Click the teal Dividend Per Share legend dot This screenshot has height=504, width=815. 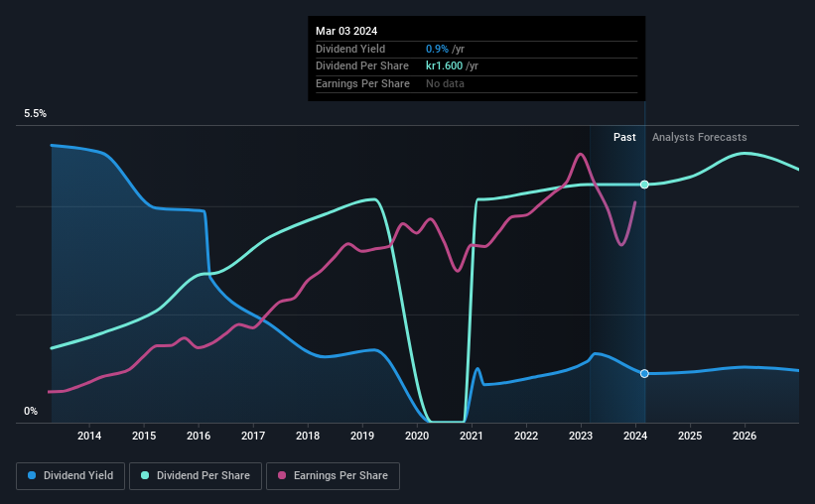coord(145,475)
